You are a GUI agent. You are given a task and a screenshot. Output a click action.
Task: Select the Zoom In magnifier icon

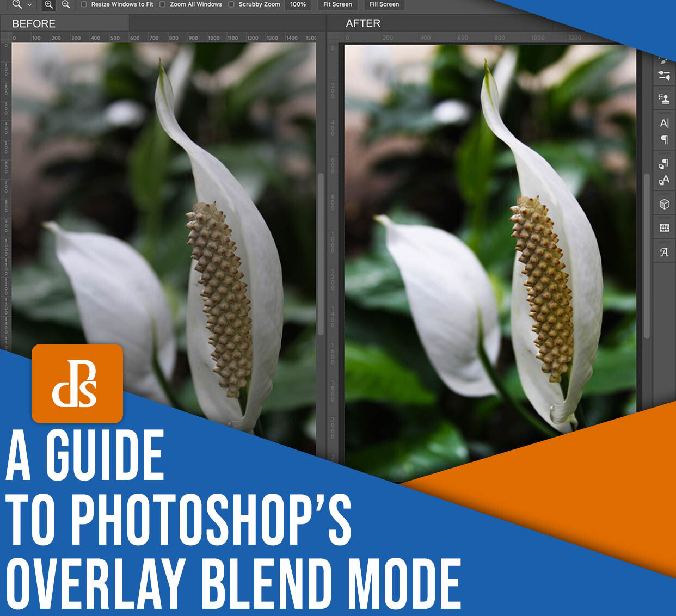(48, 4)
